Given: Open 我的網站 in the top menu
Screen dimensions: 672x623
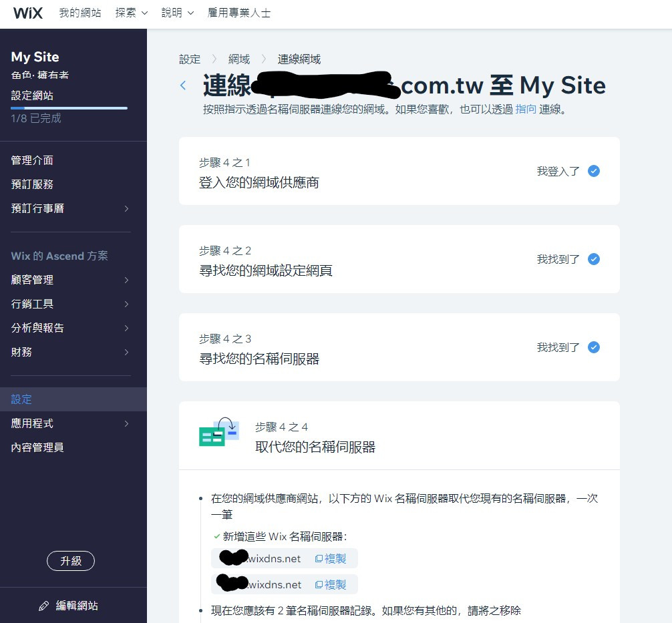Looking at the screenshot, I should [80, 13].
